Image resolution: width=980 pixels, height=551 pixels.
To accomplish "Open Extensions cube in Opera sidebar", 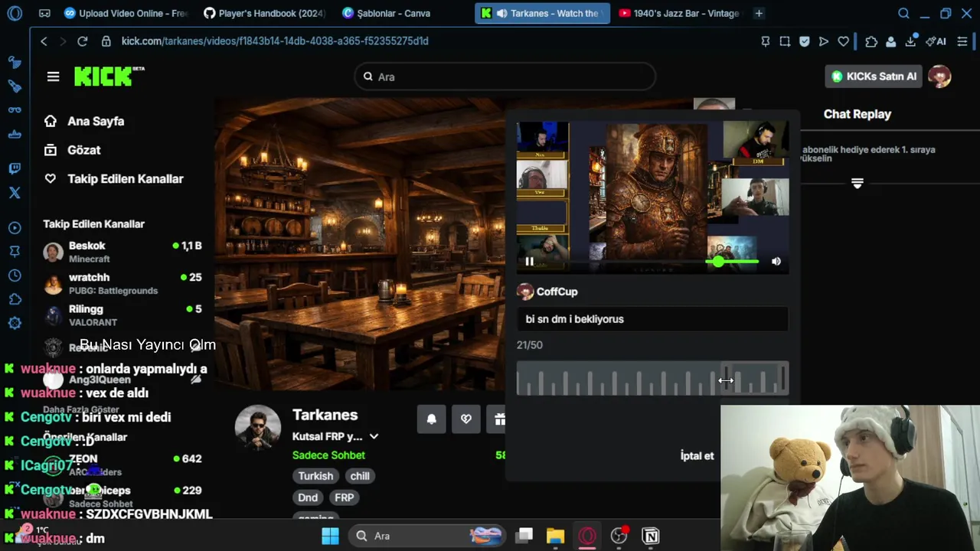I will (x=15, y=299).
